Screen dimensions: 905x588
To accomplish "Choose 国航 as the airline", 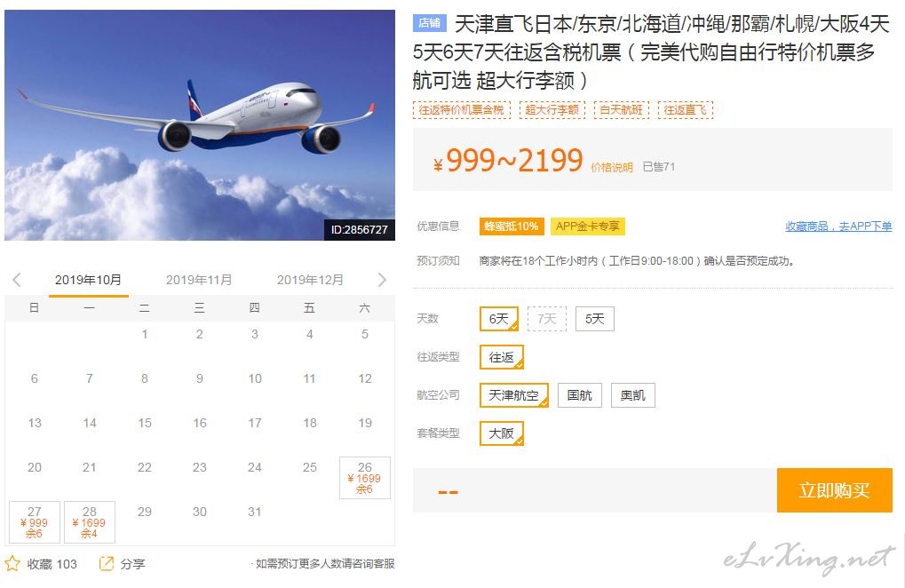I will click(x=579, y=395).
